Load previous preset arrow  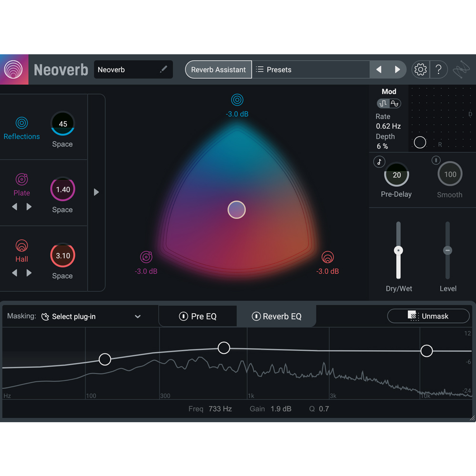click(379, 69)
